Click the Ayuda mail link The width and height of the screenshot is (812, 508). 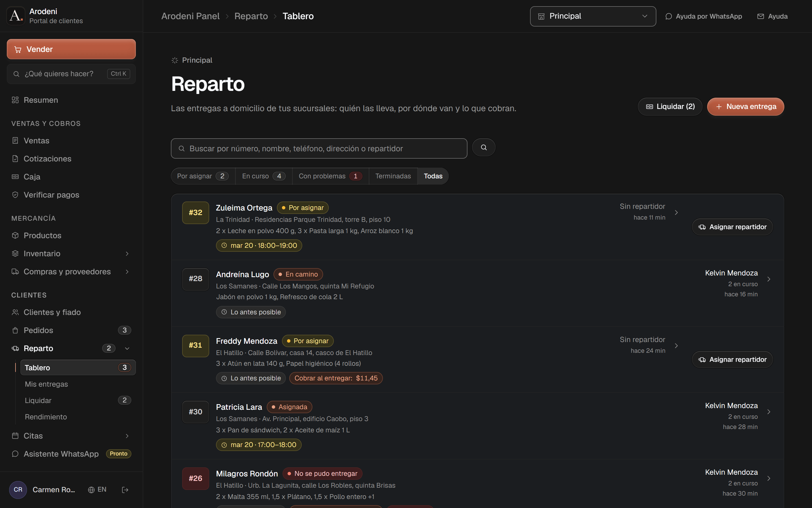(773, 16)
